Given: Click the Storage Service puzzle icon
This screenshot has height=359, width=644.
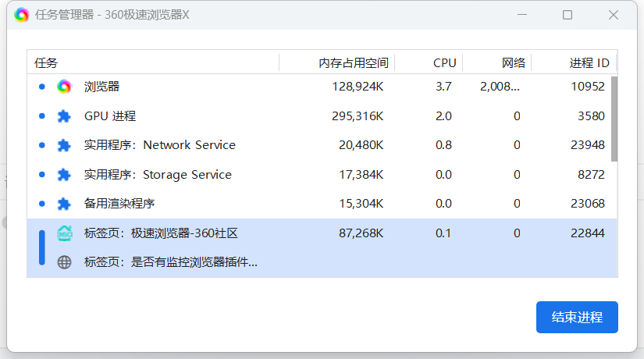Looking at the screenshot, I should pos(64,175).
